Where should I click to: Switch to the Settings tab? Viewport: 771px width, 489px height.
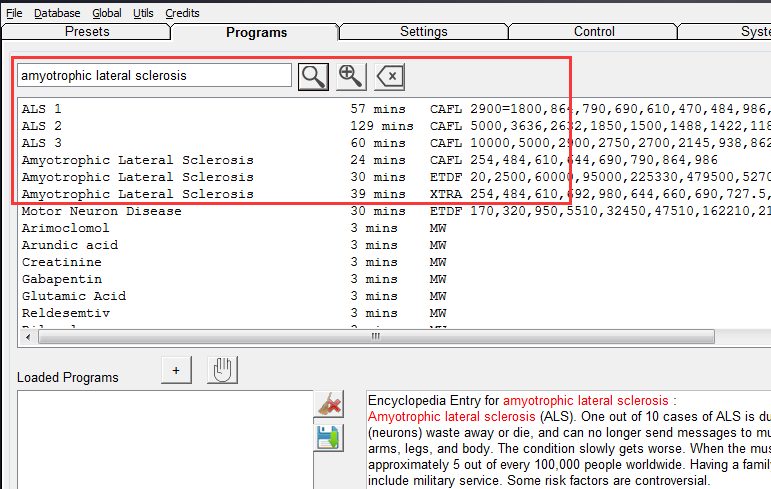pos(424,32)
